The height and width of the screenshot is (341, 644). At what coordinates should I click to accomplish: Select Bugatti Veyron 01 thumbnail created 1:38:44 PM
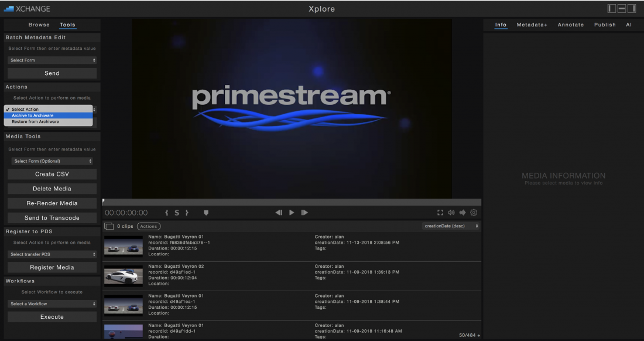[x=123, y=305]
